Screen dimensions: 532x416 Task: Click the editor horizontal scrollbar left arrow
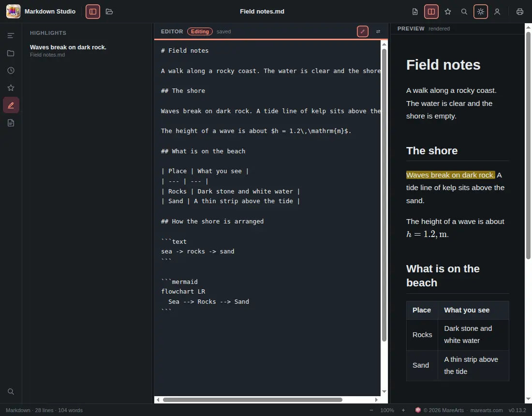pyautogui.click(x=158, y=400)
